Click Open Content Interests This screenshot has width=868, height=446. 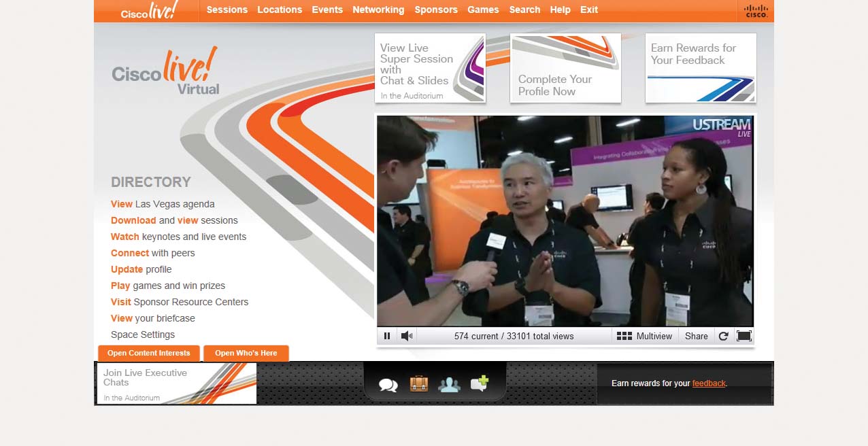(148, 353)
